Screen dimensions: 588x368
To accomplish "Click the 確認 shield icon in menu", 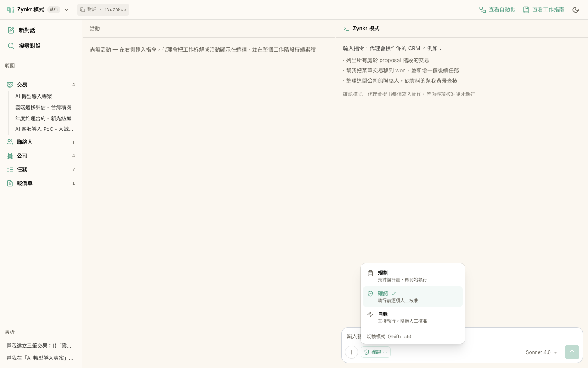I will point(370,294).
